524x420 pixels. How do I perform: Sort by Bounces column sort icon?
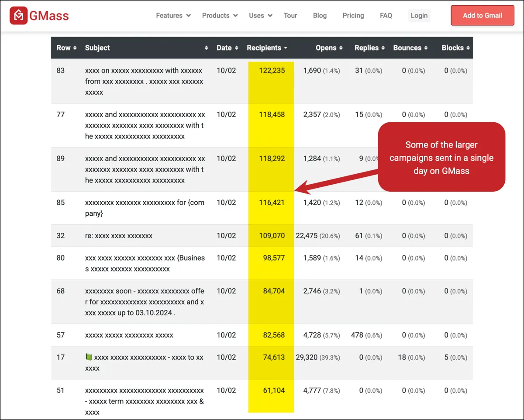click(x=426, y=48)
